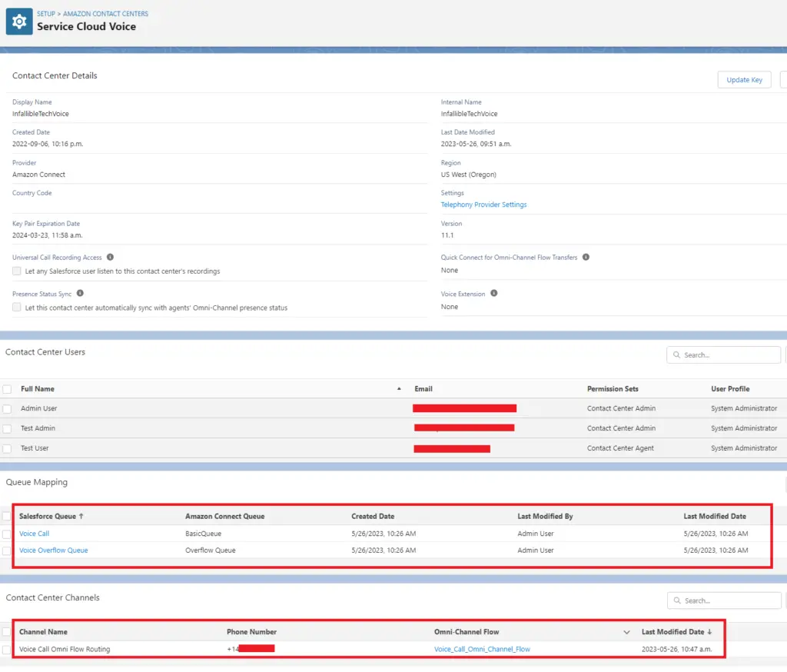Click the Contact Center Channels search field
The width and height of the screenshot is (787, 672).
coord(724,600)
